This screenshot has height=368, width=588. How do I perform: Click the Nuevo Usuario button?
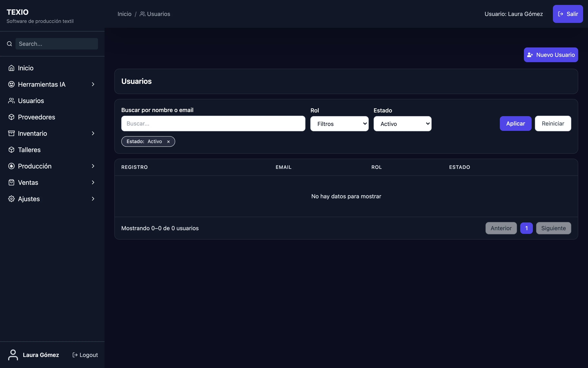(x=551, y=55)
